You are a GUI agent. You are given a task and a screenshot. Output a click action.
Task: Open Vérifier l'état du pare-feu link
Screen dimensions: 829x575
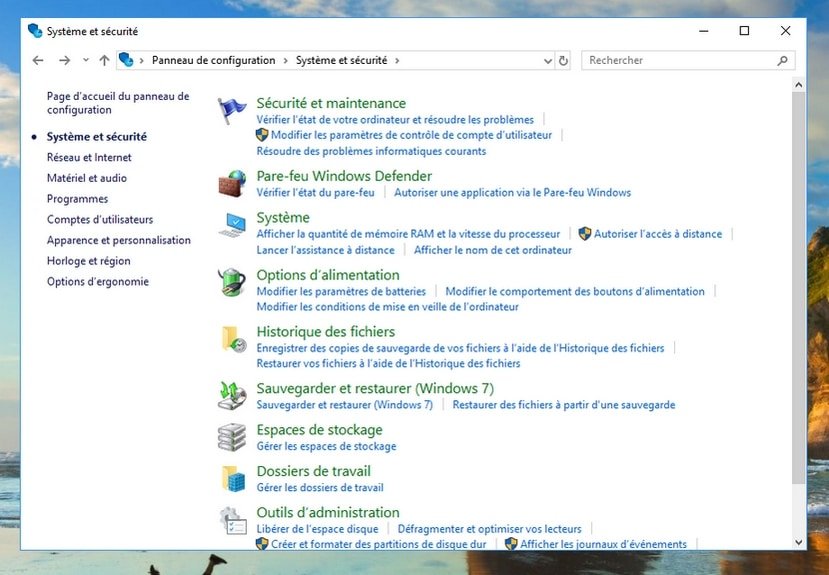pos(315,192)
